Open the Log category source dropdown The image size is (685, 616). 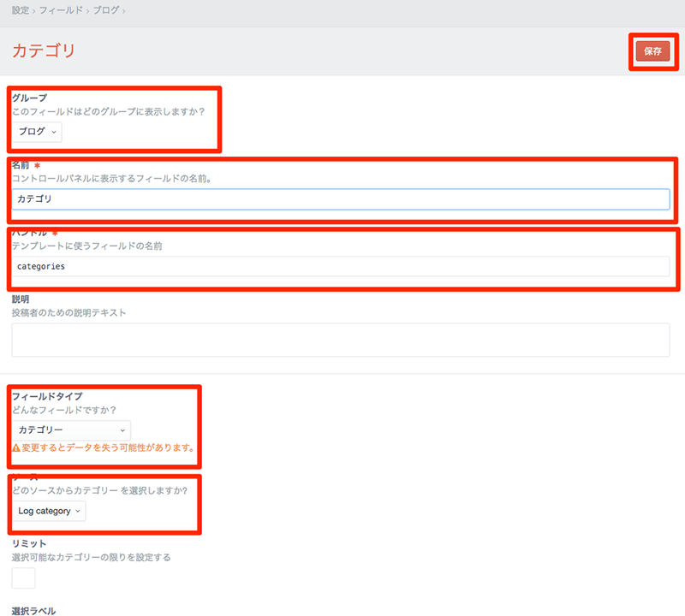coord(50,511)
